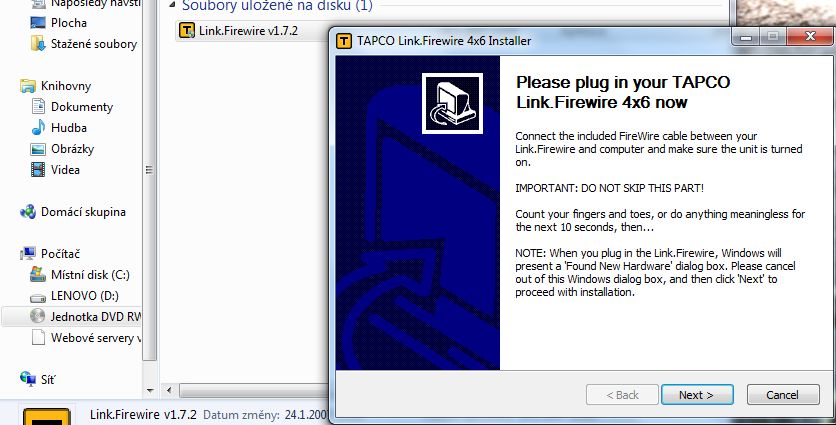Cancel the TAPCO installer
Screen dimensions: 836x425
pyautogui.click(x=783, y=395)
